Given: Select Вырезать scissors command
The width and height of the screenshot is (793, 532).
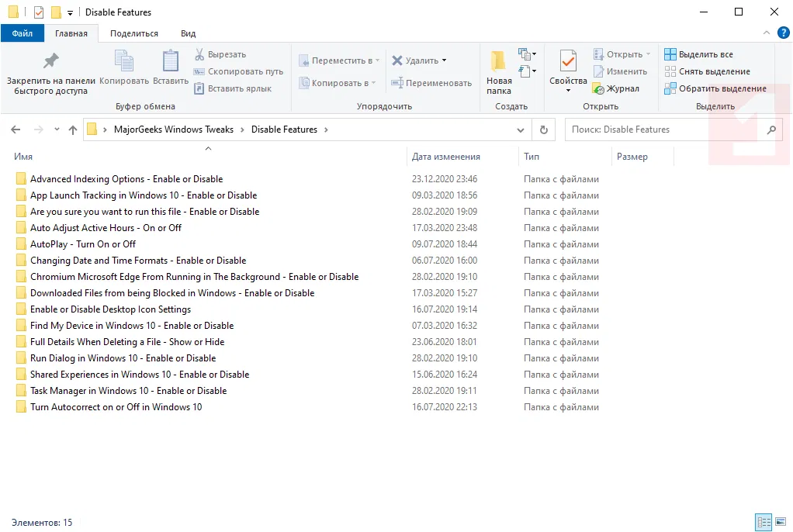Looking at the screenshot, I should [220, 54].
